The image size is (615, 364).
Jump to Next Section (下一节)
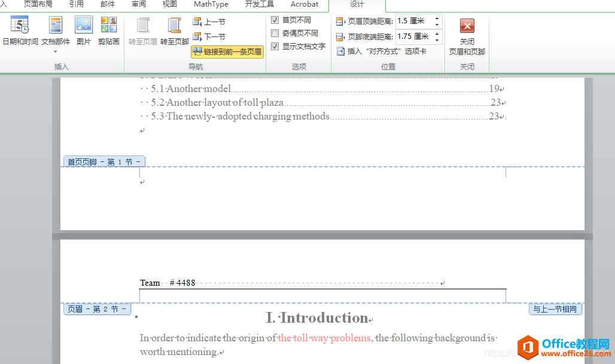click(x=209, y=36)
